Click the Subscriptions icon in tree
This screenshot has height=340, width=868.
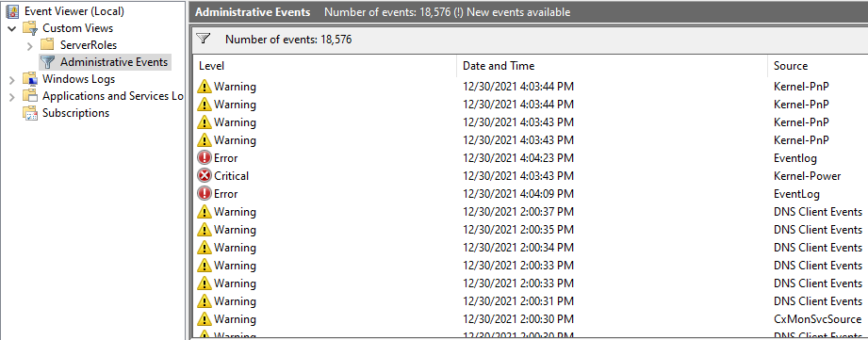click(x=30, y=113)
